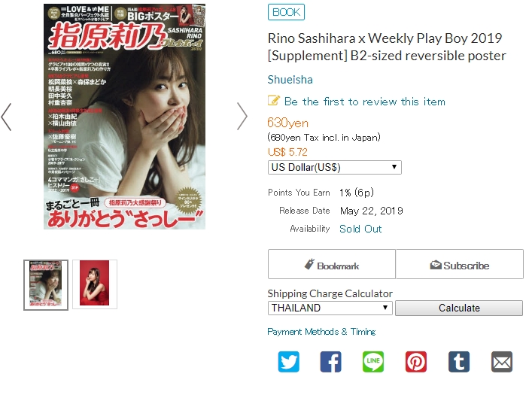
Task: Share the item on Facebook
Action: tap(331, 362)
